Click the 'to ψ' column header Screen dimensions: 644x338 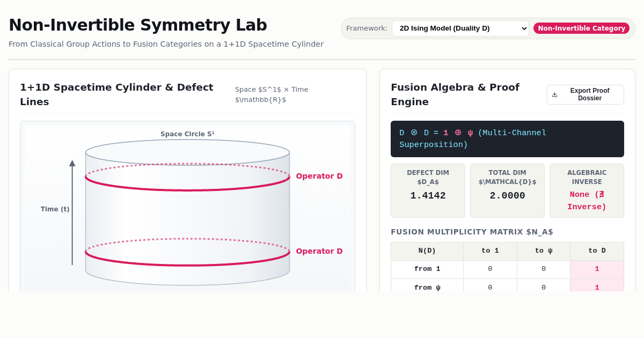point(544,251)
